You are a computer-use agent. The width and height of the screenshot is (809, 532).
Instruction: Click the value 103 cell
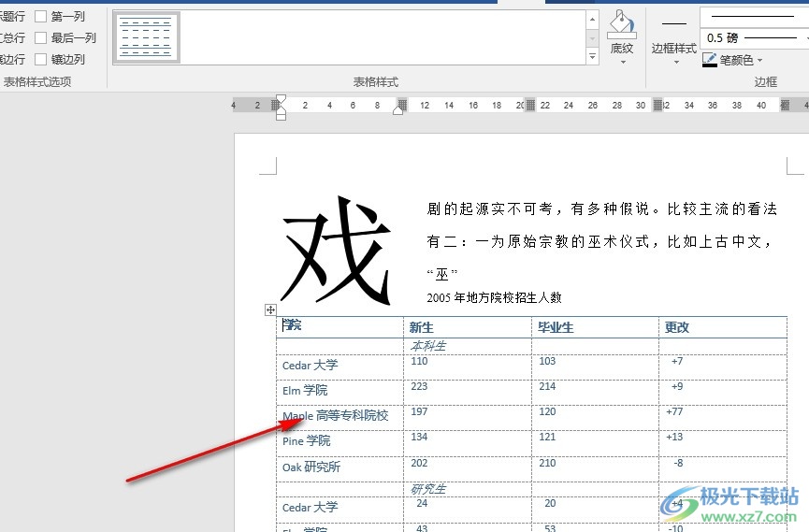coord(595,367)
